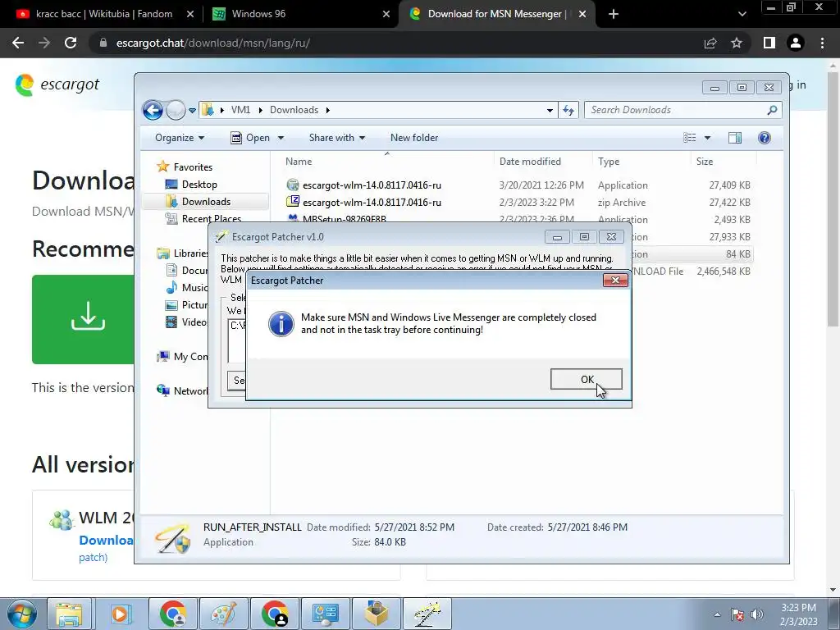Toggle the preview pane icon

(x=735, y=138)
